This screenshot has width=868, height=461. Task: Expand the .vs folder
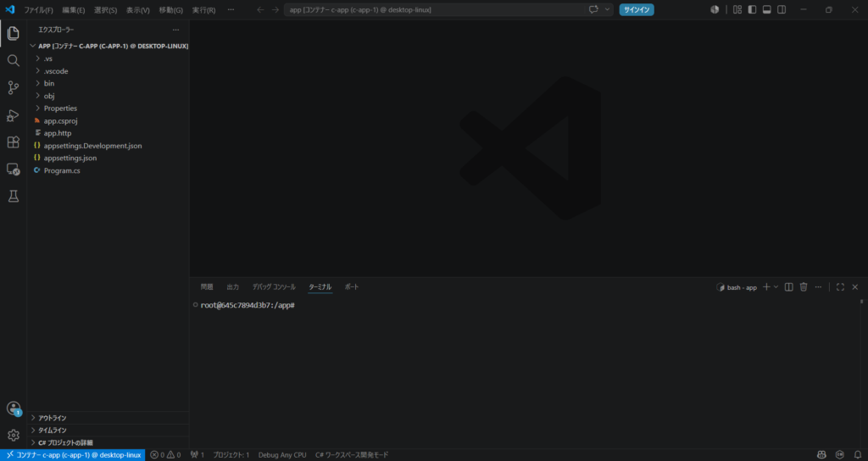pos(108,58)
